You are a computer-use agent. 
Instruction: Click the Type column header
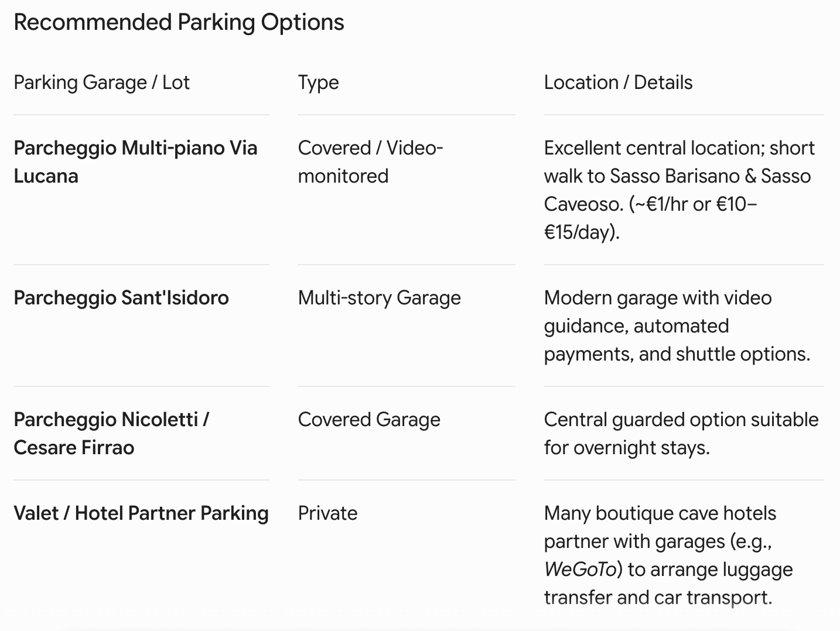[318, 83]
